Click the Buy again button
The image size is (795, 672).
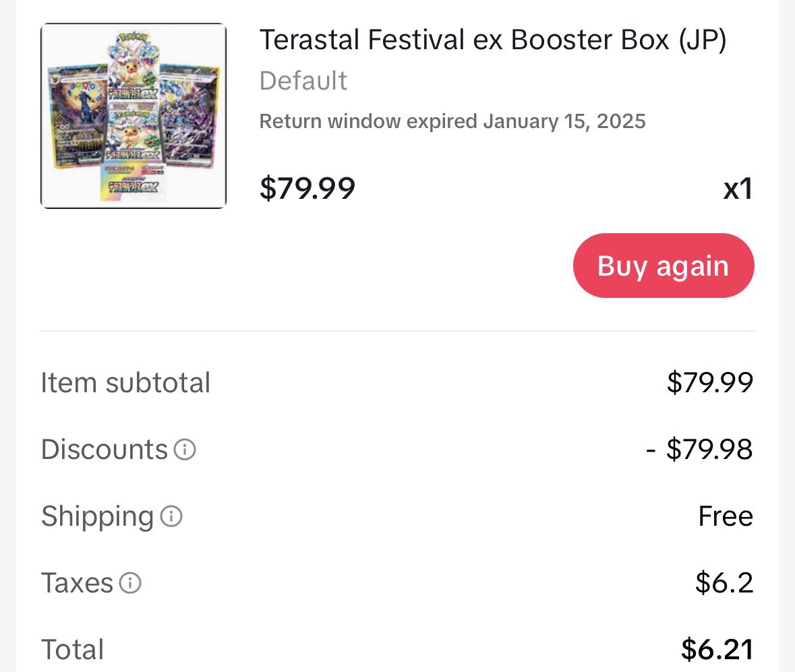pyautogui.click(x=664, y=266)
